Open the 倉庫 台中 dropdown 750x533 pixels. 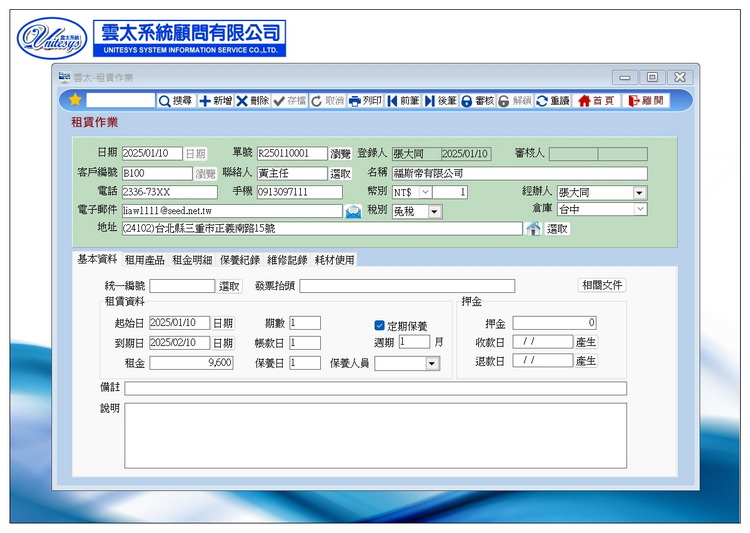coord(640,209)
